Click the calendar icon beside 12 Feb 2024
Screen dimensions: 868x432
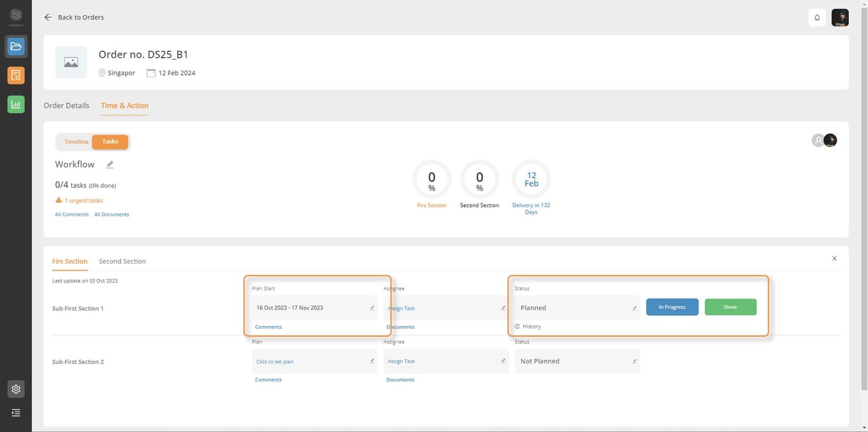pyautogui.click(x=151, y=73)
